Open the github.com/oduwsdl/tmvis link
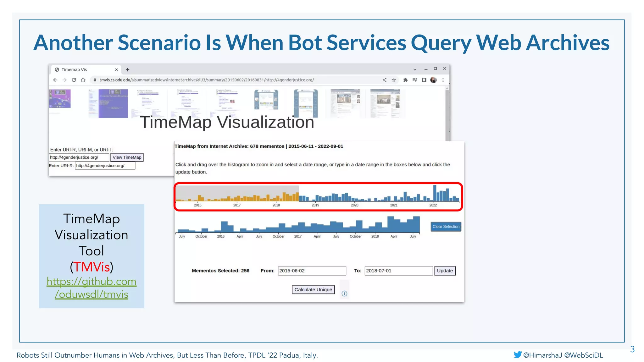644x362 pixels. click(x=92, y=288)
